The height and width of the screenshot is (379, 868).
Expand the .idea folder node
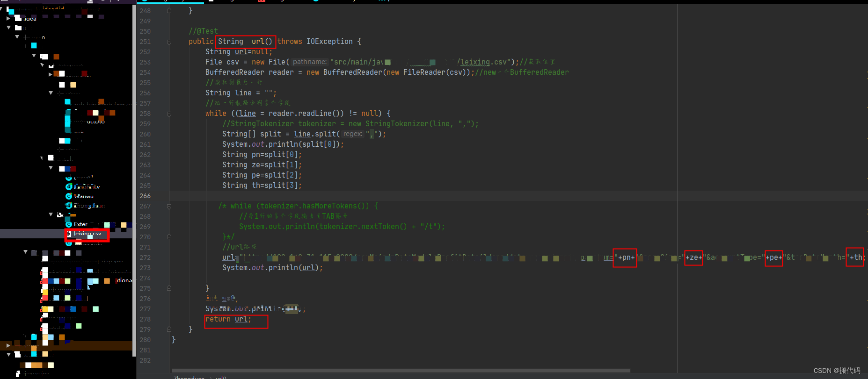tap(8, 19)
